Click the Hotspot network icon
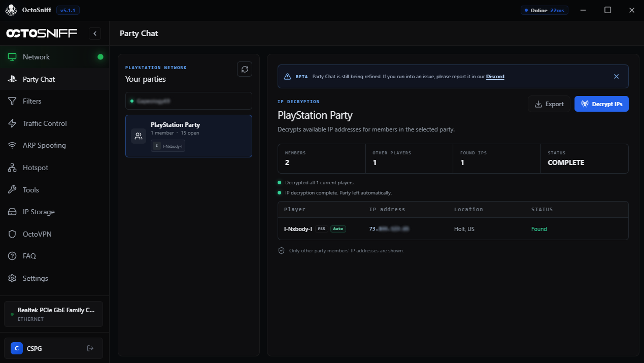 pos(13,168)
